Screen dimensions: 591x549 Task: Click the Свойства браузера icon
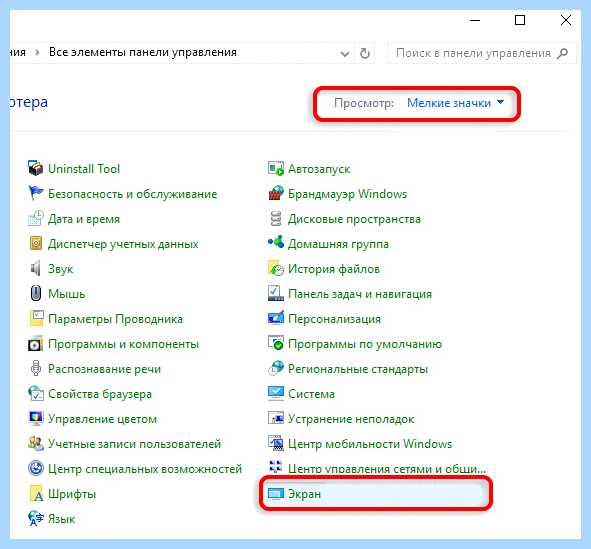36,393
